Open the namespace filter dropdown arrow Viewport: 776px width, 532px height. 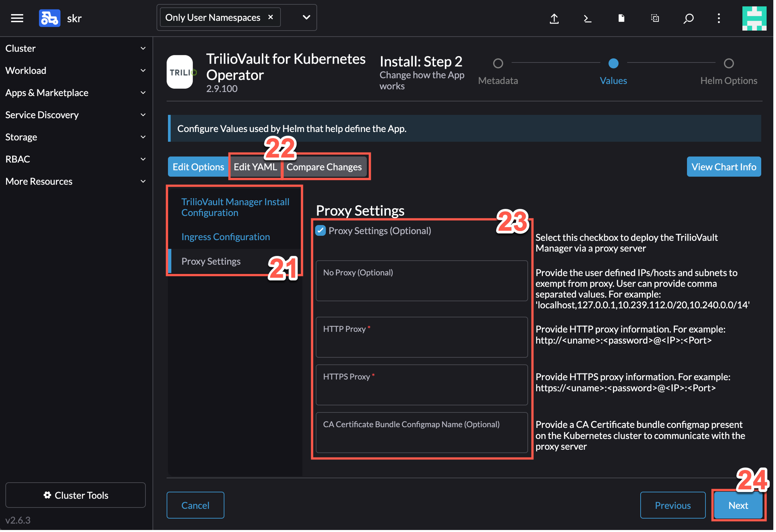pyautogui.click(x=306, y=17)
